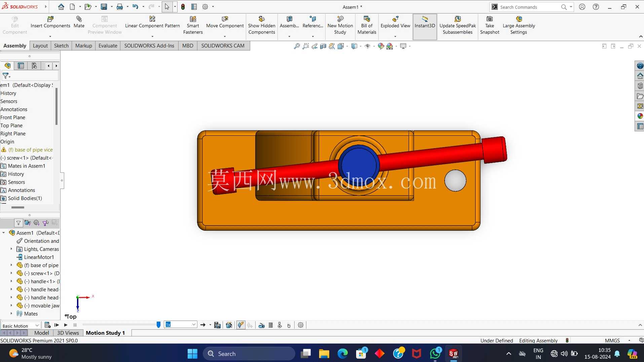644x362 pixels.
Task: Click the motion study Calculate button
Action: click(47, 325)
